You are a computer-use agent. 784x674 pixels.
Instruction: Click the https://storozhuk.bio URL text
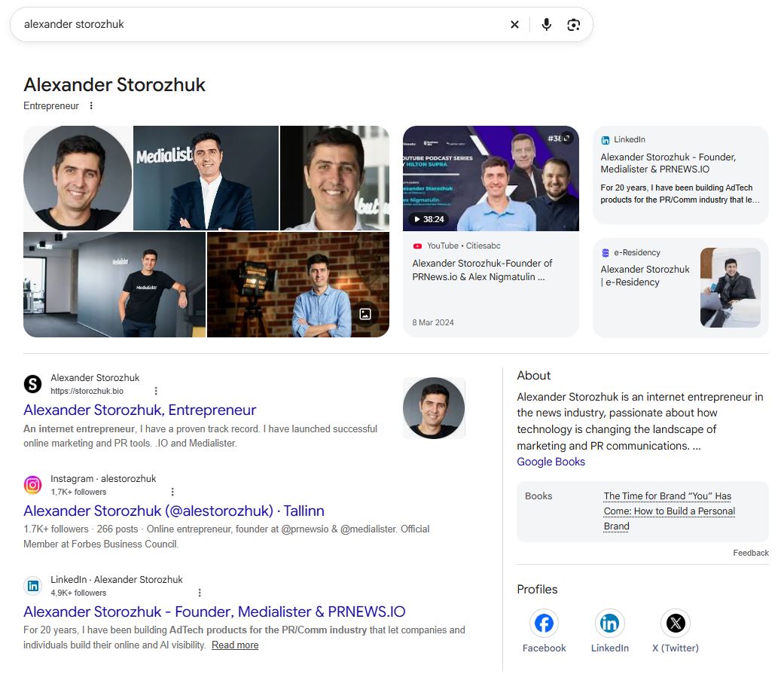tap(87, 391)
